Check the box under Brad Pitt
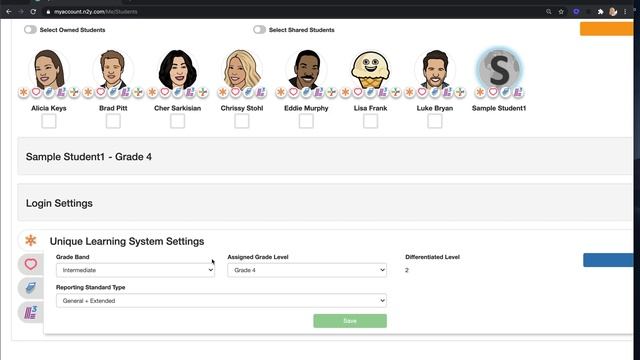The height and width of the screenshot is (360, 640). (x=113, y=121)
